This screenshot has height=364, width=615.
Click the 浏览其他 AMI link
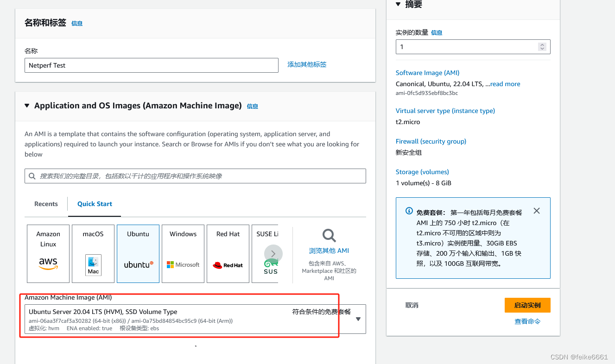[x=329, y=251]
